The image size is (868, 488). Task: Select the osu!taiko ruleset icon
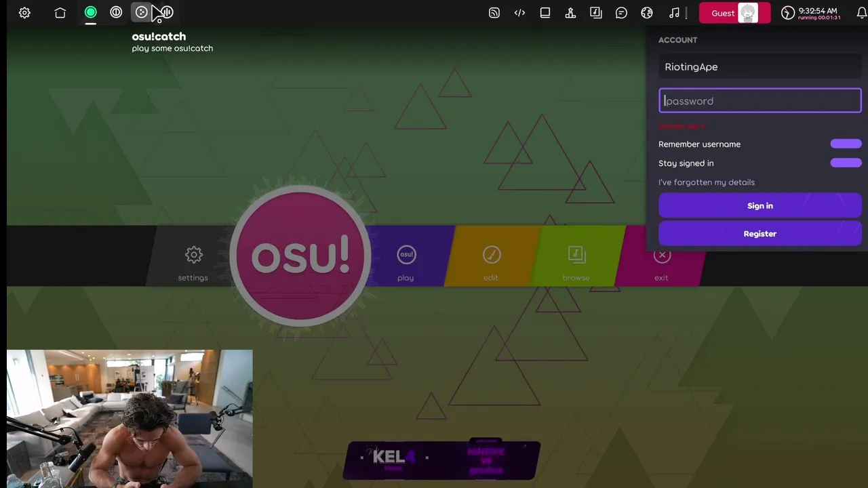pos(116,12)
